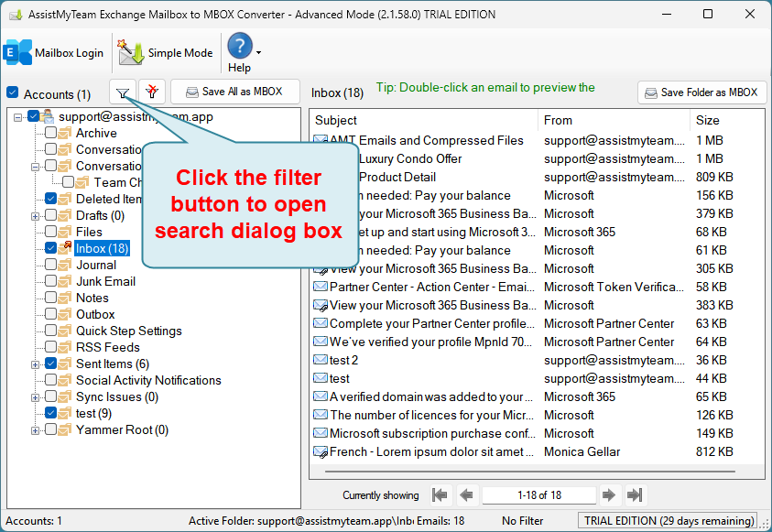Open the Help question mark icon
The width and height of the screenshot is (772, 532).
point(239,47)
